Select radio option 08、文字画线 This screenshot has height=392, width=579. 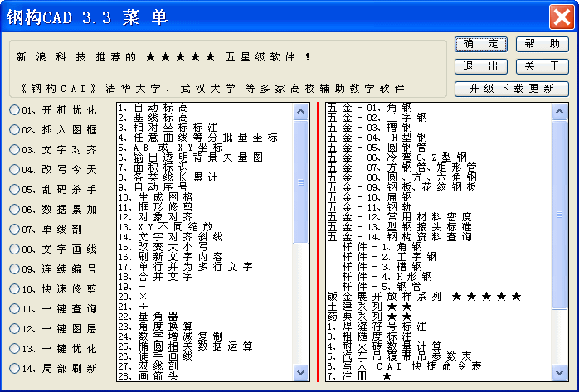point(53,249)
